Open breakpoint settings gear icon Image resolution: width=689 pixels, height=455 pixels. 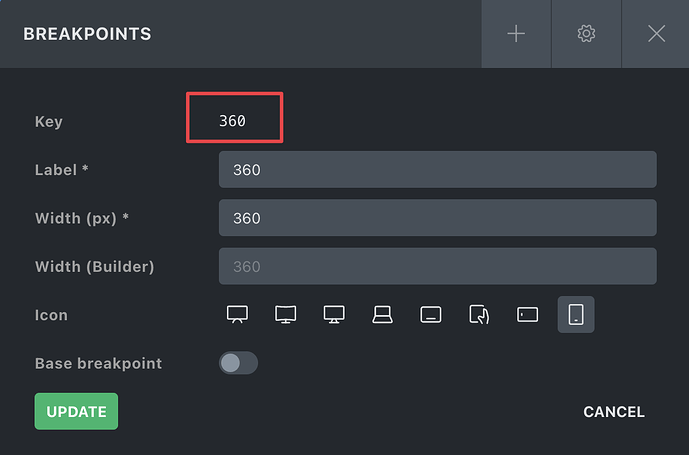[586, 34]
